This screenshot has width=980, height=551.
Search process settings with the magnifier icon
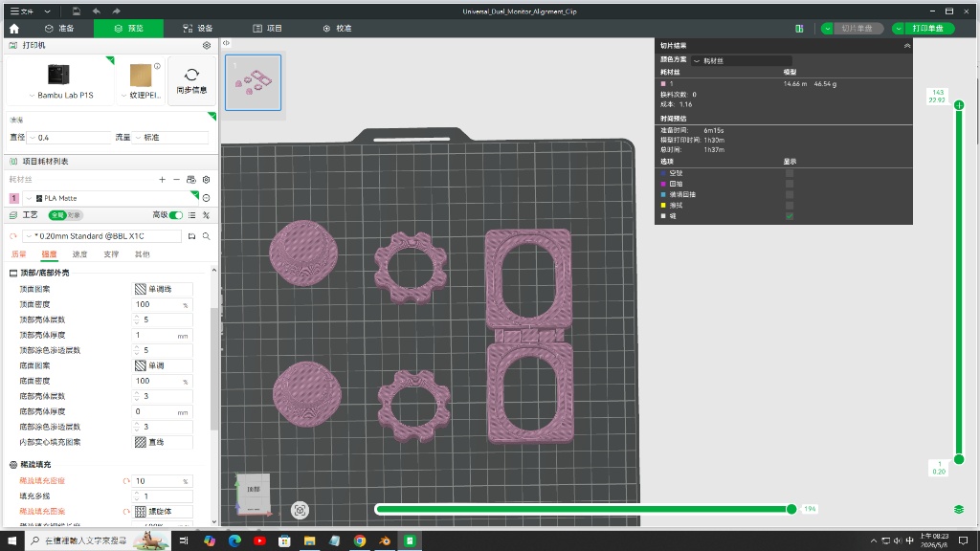click(x=207, y=236)
